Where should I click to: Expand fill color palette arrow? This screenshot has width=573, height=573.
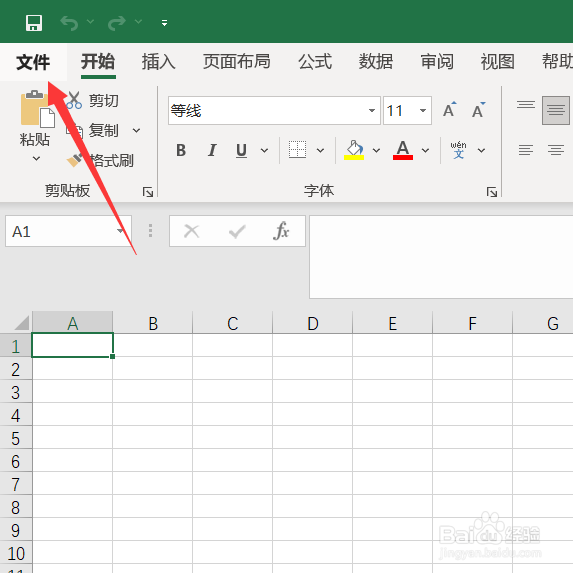coord(376,150)
